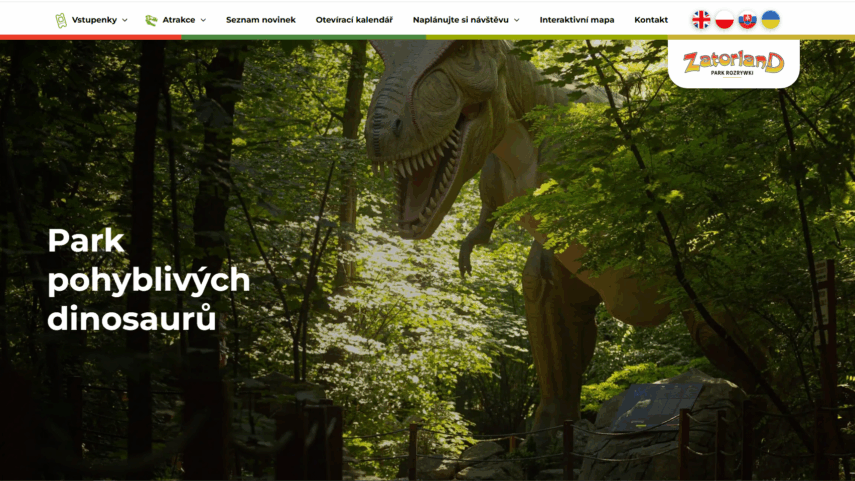This screenshot has height=481, width=855.
Task: Navigate to the Kontakt page
Action: [x=651, y=20]
